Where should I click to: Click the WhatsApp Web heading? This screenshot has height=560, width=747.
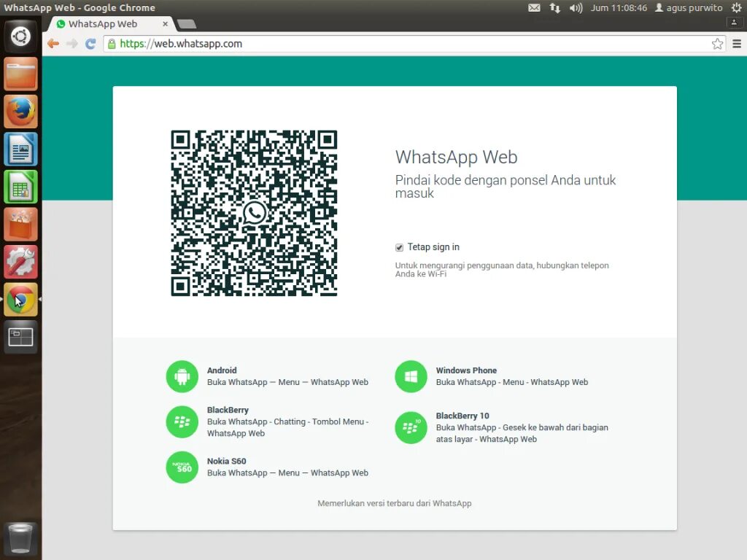pyautogui.click(x=456, y=157)
